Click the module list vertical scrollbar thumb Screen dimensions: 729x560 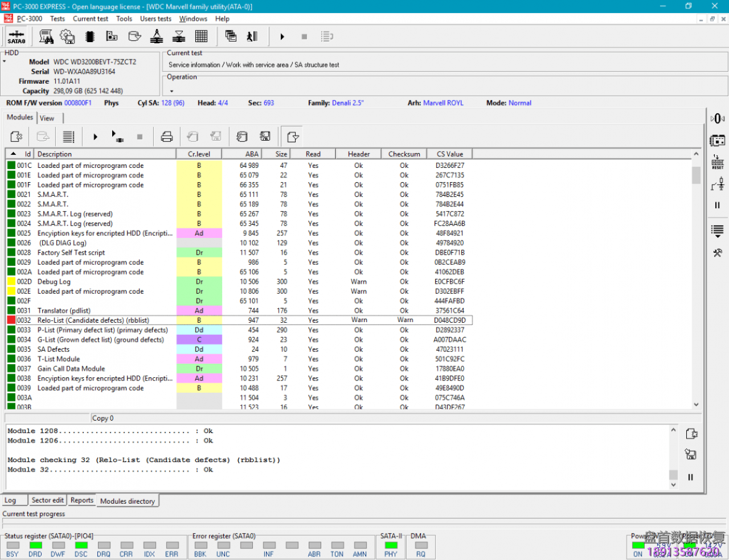696,175
